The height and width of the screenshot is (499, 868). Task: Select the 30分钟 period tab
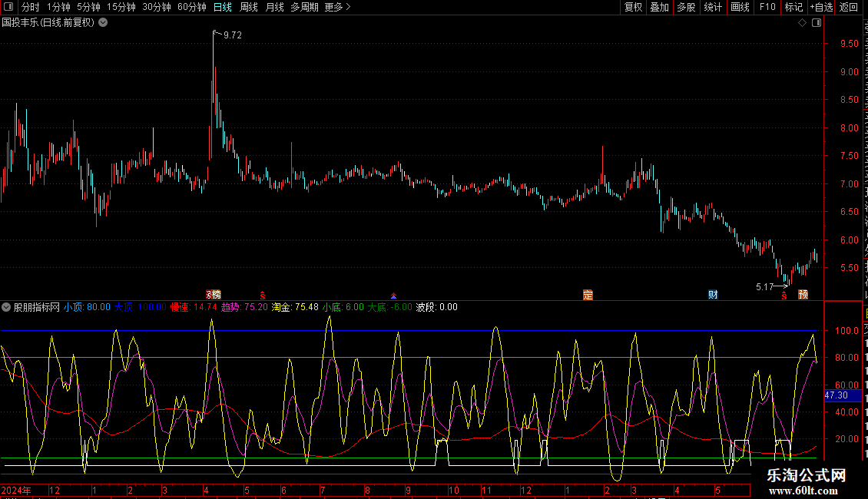[156, 7]
